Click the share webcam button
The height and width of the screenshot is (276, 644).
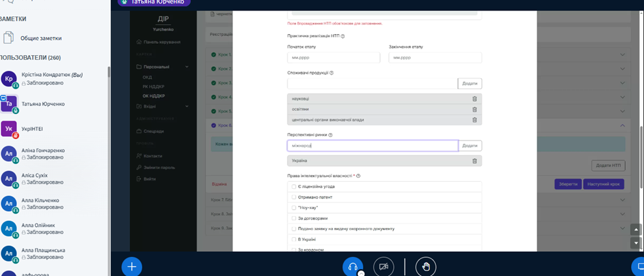384,267
